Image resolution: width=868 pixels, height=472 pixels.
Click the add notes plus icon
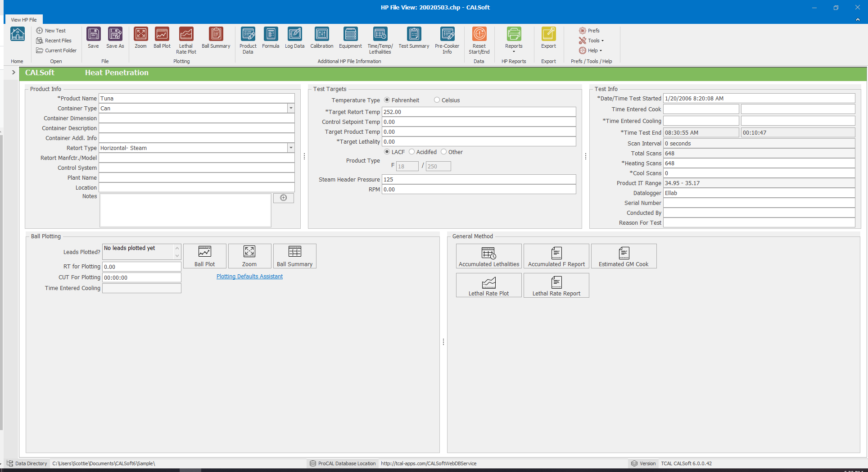point(284,198)
